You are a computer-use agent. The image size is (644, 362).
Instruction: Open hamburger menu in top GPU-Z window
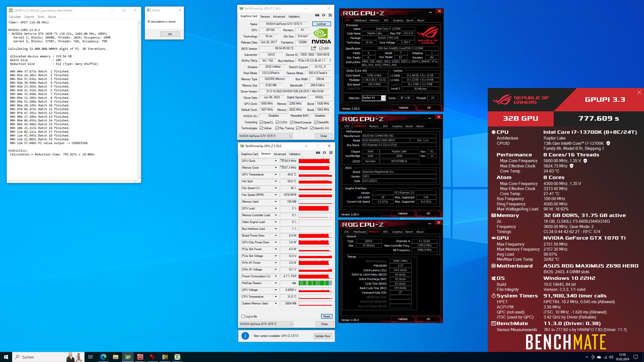[x=330, y=15]
